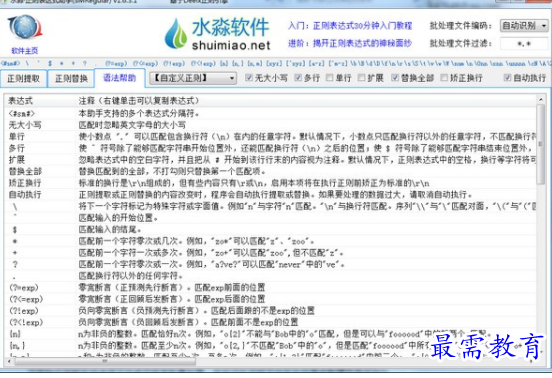Select the backslash \ expression row

click(x=270, y=206)
